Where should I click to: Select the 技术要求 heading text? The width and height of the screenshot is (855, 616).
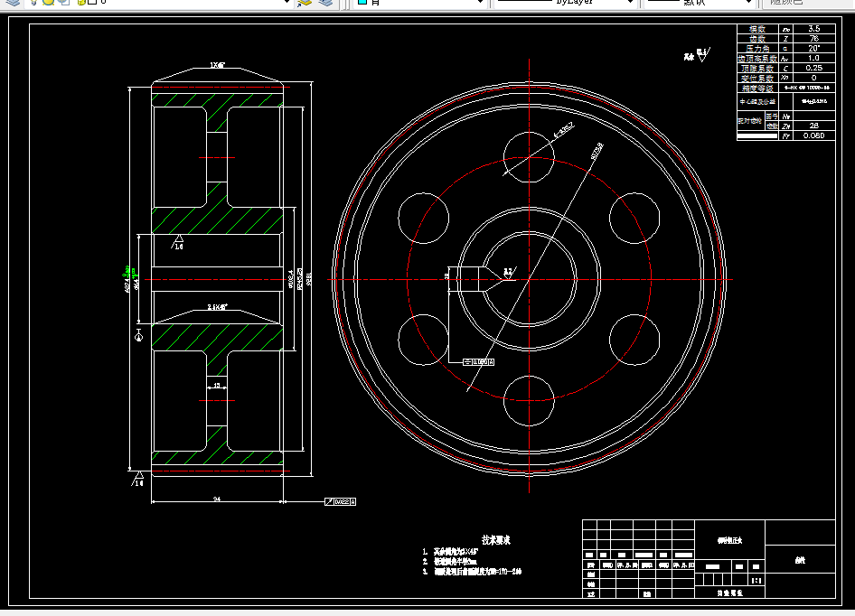coord(495,540)
